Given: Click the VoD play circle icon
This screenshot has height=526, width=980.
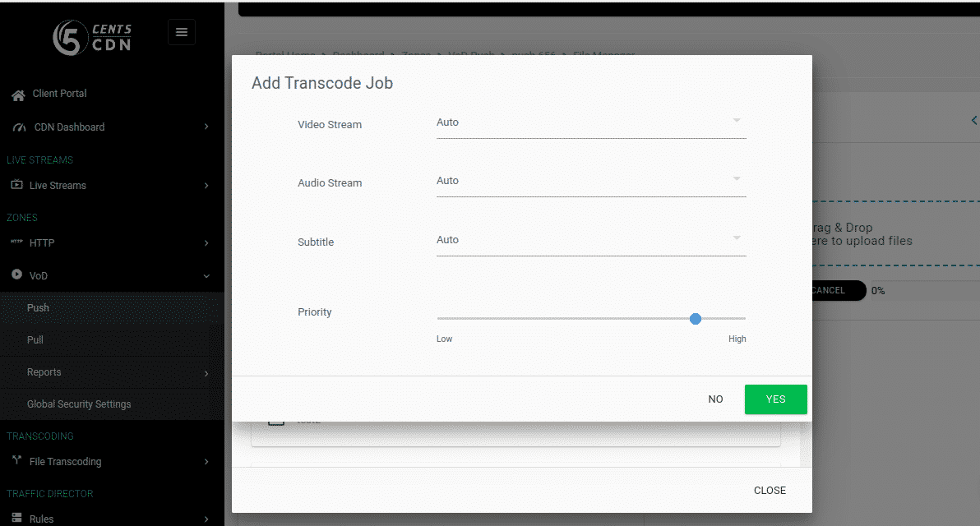Looking at the screenshot, I should pyautogui.click(x=17, y=275).
